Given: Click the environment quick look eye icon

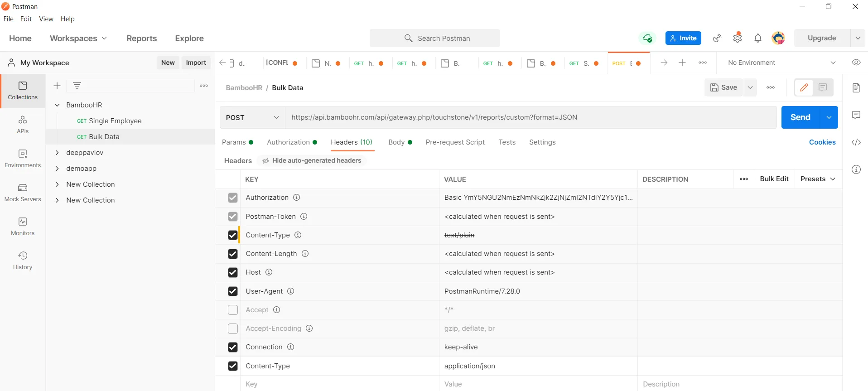Looking at the screenshot, I should click(856, 63).
